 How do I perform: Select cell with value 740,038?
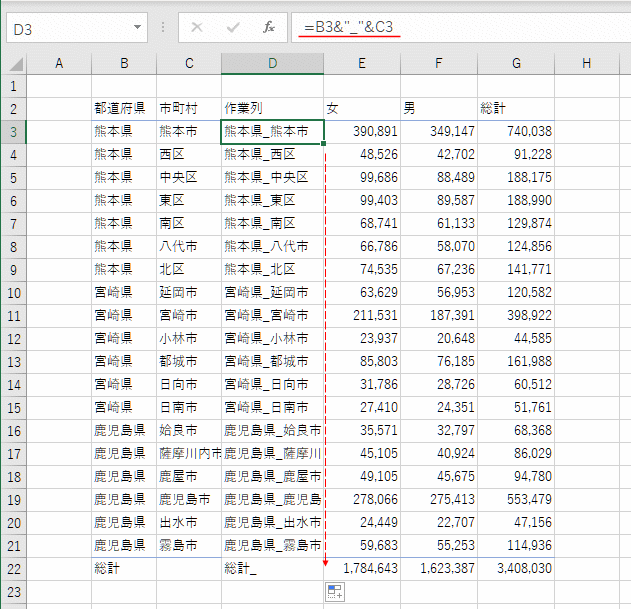coord(516,132)
